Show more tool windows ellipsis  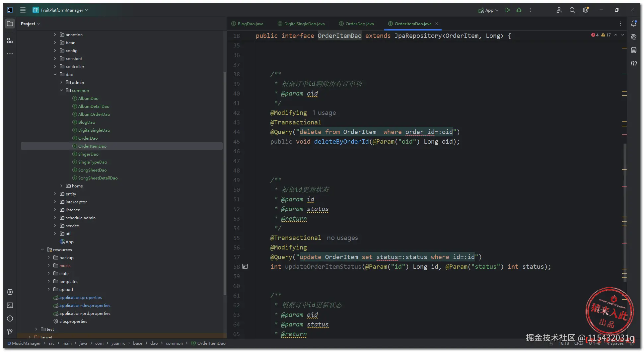(x=10, y=54)
